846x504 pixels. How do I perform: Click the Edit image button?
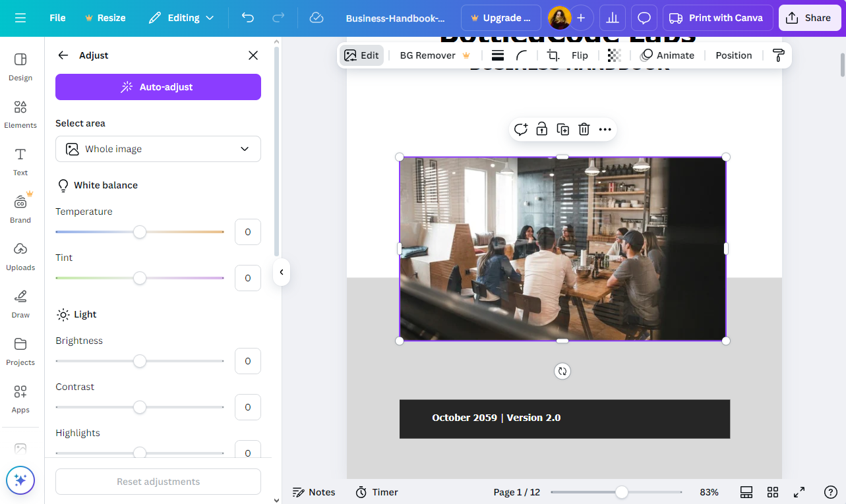[361, 55]
